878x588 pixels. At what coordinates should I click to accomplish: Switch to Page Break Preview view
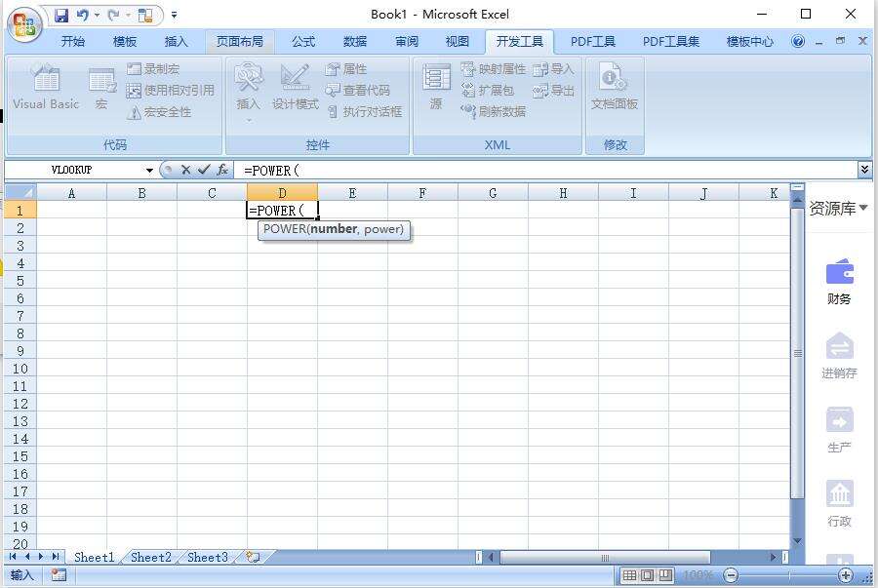(665, 575)
